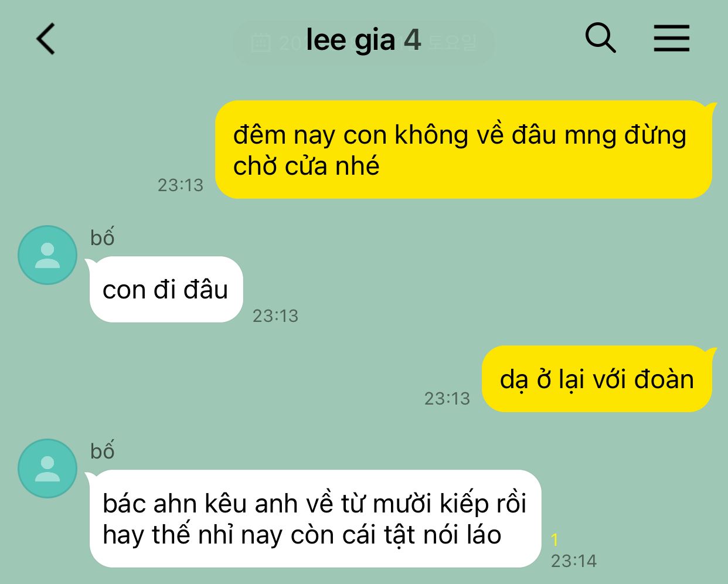Select the 'con đi đâu' message bubble
Screen dimensions: 728x584
coord(165,289)
